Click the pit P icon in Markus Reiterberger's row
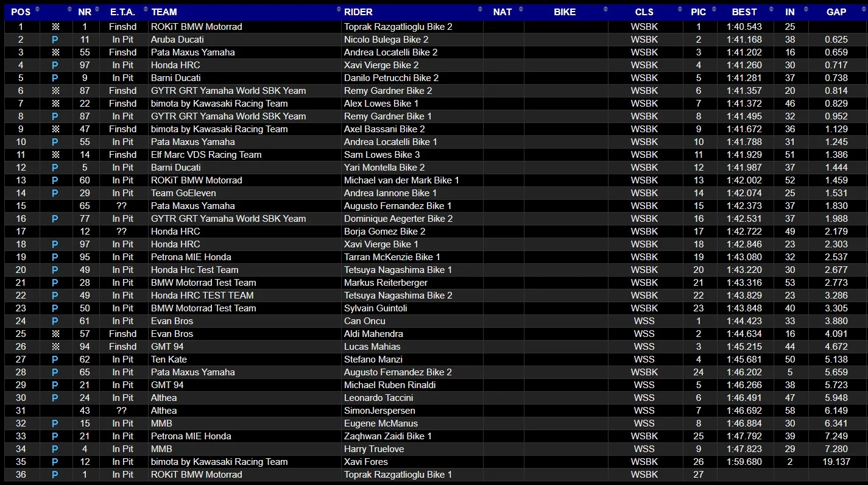 click(55, 283)
